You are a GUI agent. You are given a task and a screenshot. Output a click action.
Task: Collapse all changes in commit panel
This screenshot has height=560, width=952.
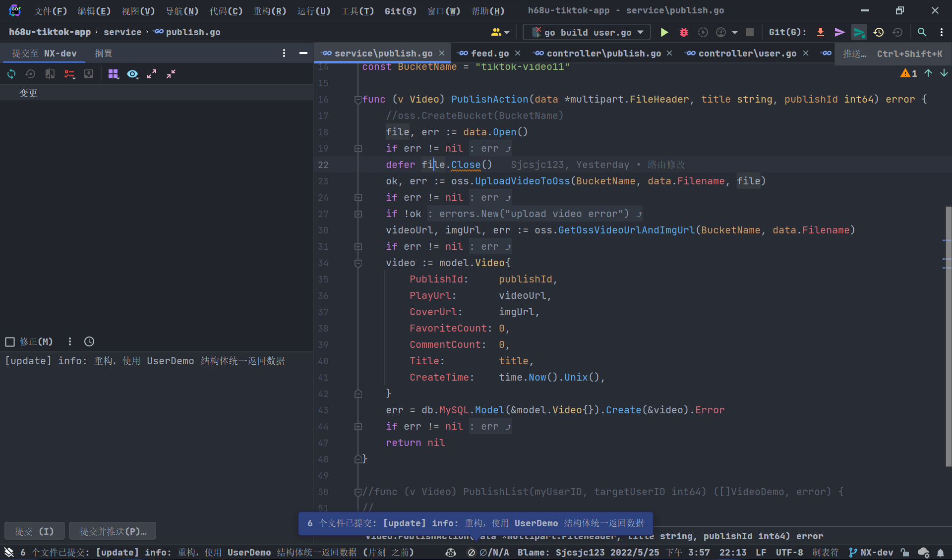click(x=171, y=74)
